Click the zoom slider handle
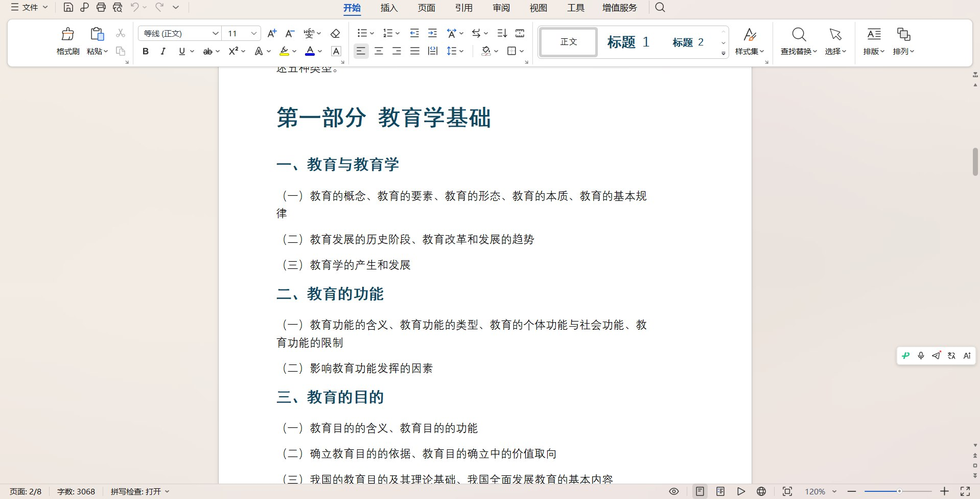 (899, 491)
